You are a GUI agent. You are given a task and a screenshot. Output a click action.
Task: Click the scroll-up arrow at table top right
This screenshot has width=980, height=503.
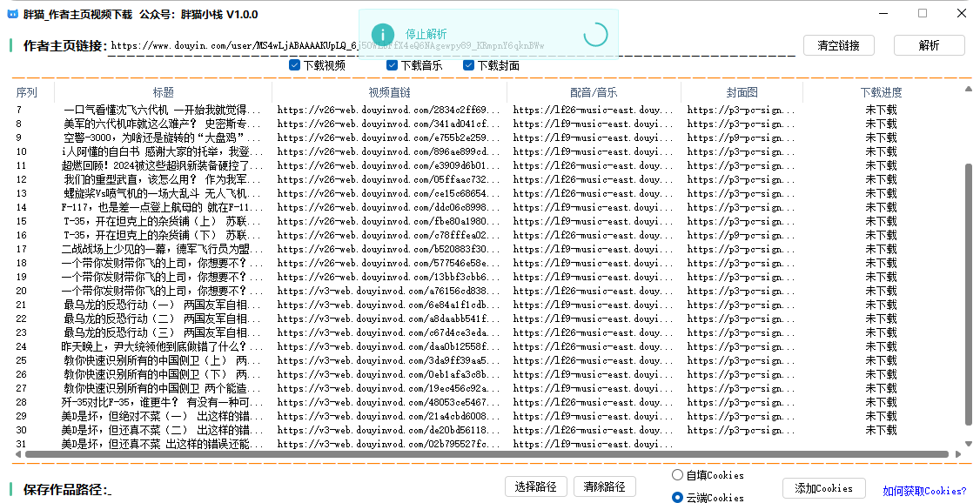[x=968, y=90]
